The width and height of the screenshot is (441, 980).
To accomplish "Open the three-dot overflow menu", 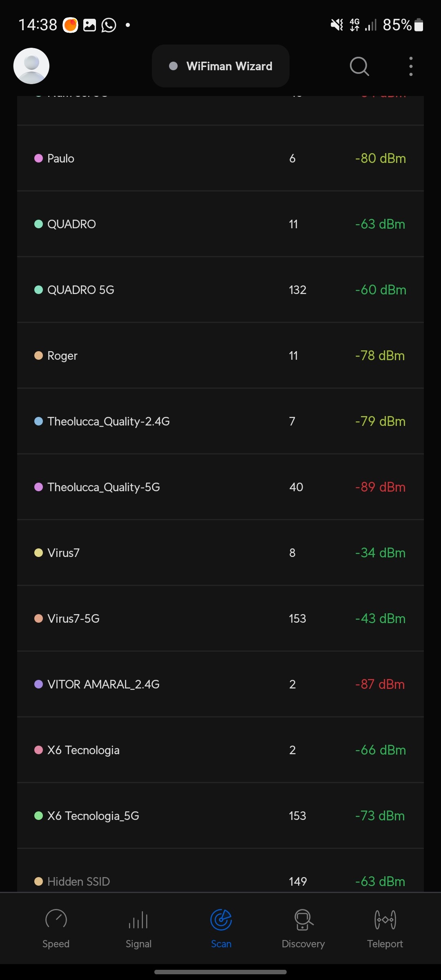I will pos(411,66).
